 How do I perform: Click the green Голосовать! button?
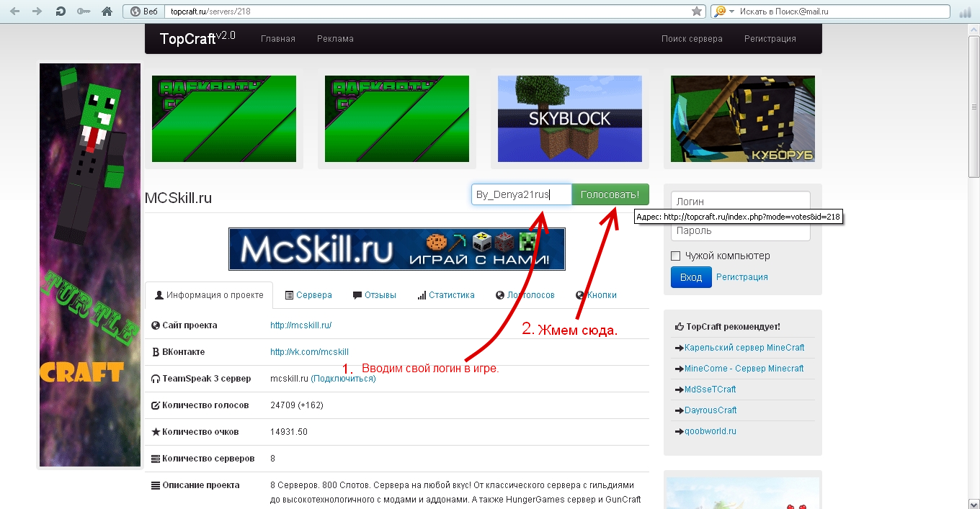click(x=610, y=194)
